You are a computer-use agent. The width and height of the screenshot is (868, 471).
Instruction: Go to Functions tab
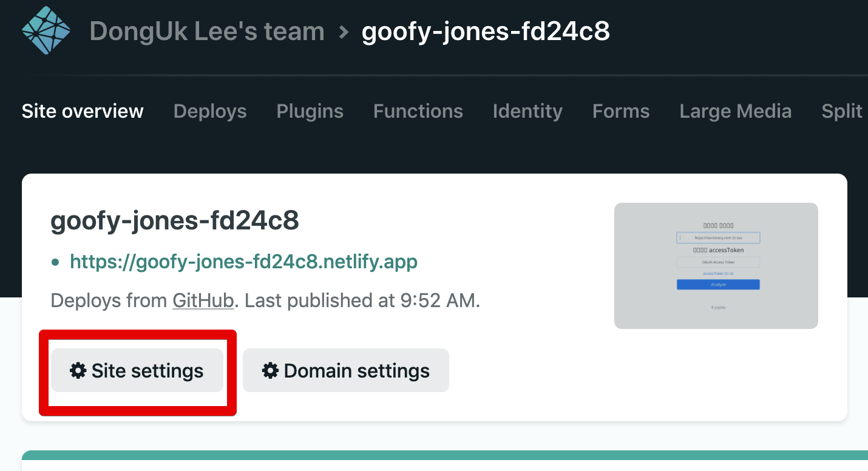(418, 111)
